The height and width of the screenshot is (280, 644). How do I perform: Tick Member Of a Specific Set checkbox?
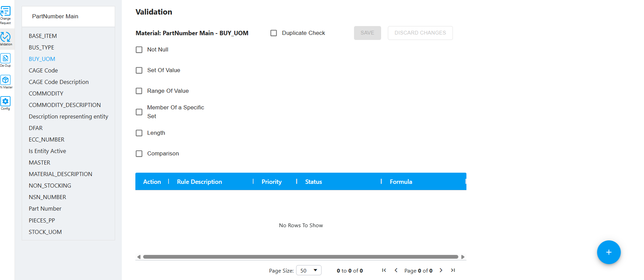pyautogui.click(x=139, y=112)
